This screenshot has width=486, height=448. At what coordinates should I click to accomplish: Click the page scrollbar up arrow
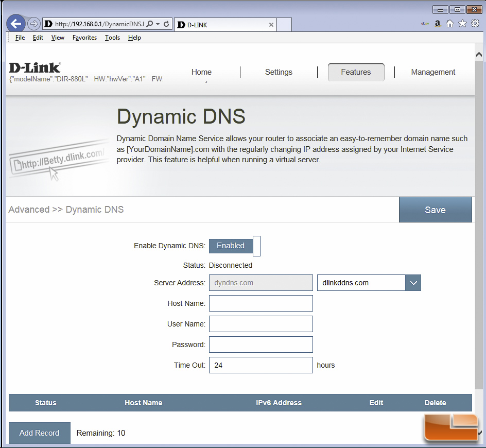pyautogui.click(x=479, y=54)
